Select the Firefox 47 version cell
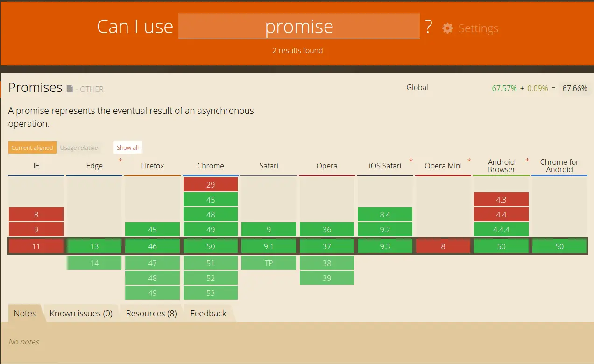This screenshot has width=594, height=364. click(153, 263)
